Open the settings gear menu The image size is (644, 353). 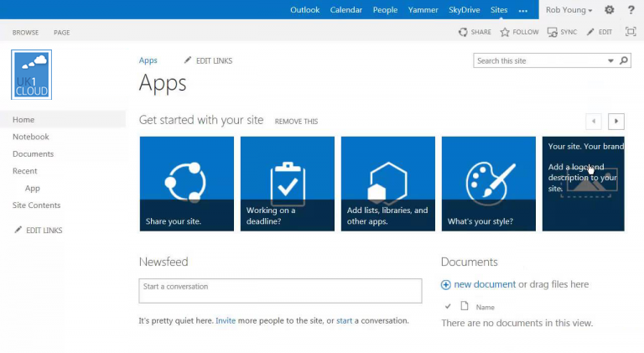(x=609, y=10)
